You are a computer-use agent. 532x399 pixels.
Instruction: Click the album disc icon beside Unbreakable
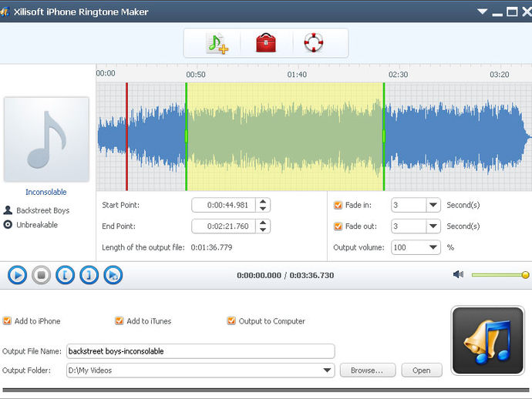click(x=8, y=224)
